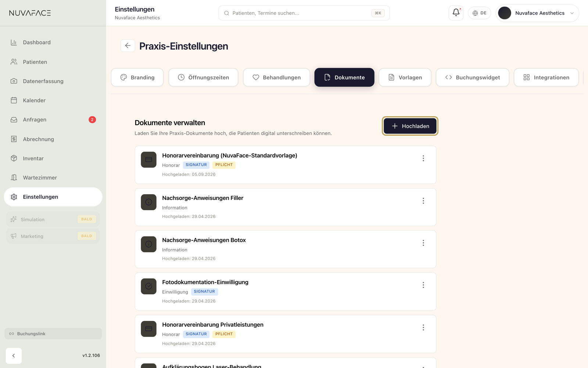Click the Fotodokumentation-Einwilligung checkmark icon
This screenshot has width=588, height=368.
[148, 286]
